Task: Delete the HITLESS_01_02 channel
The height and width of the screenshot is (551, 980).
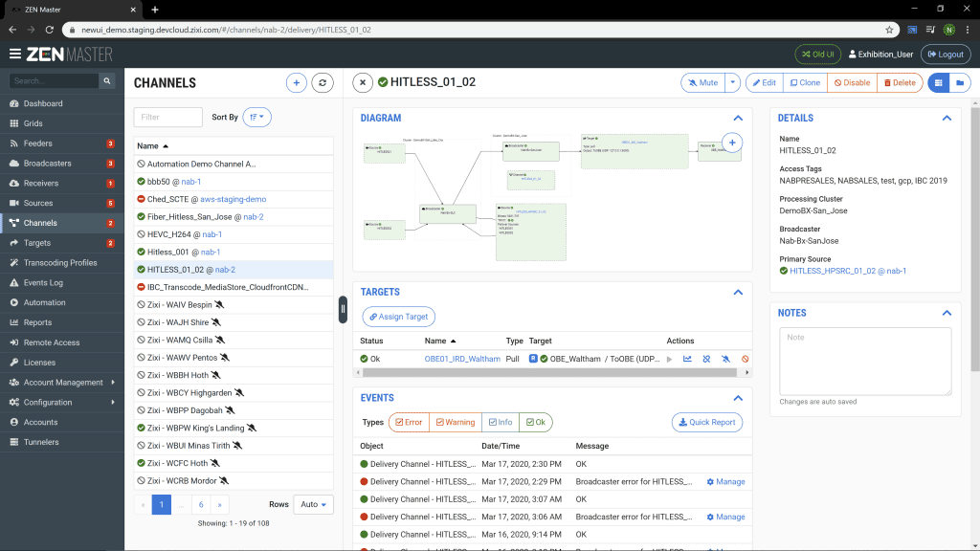Action: [900, 82]
